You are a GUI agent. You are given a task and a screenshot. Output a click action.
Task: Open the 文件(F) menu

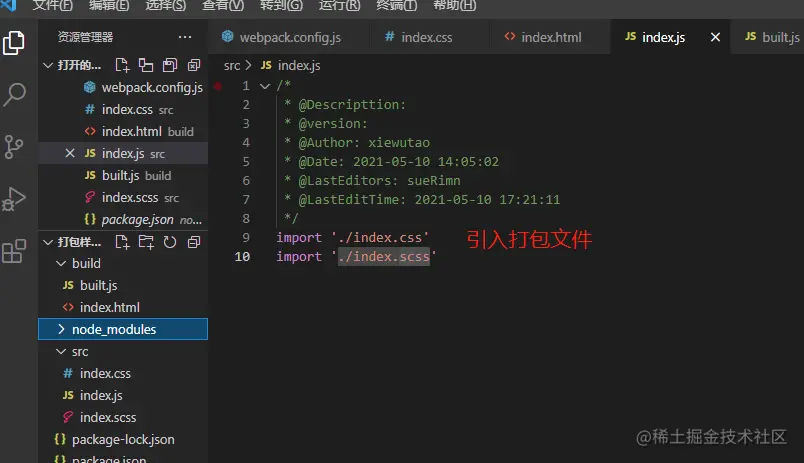(x=52, y=6)
